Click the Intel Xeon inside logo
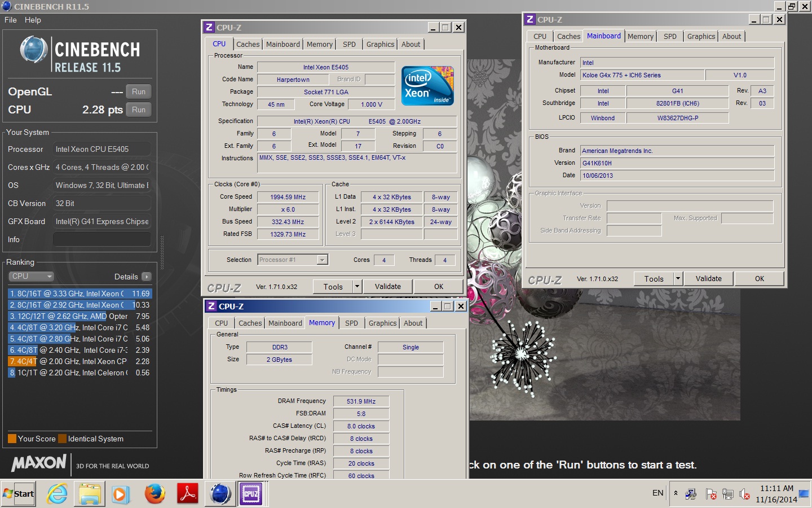Screen dimensions: 812x508 pos(427,86)
